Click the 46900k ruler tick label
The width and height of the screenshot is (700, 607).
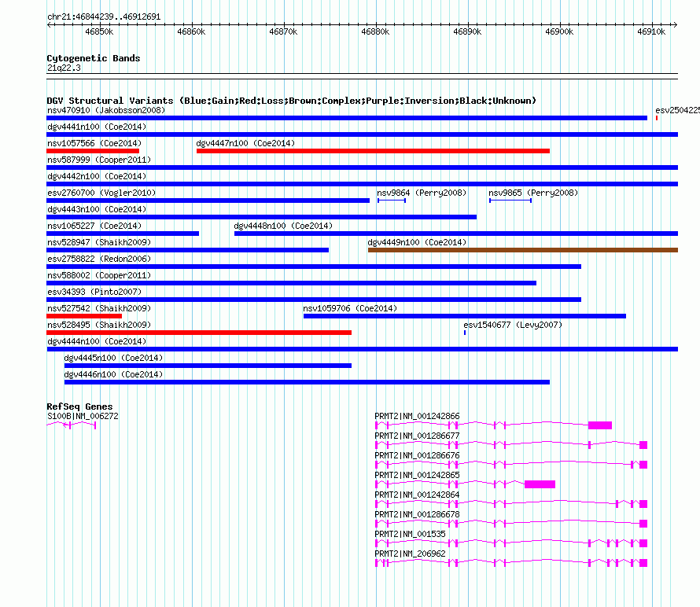[559, 31]
